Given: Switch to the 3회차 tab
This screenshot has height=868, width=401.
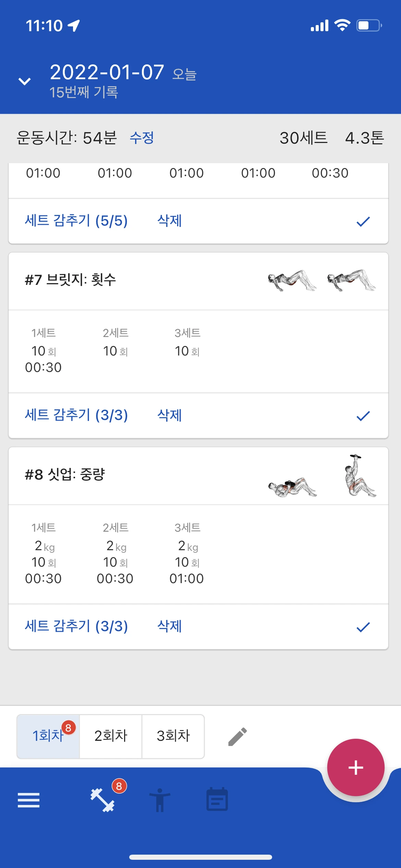Looking at the screenshot, I should 173,736.
